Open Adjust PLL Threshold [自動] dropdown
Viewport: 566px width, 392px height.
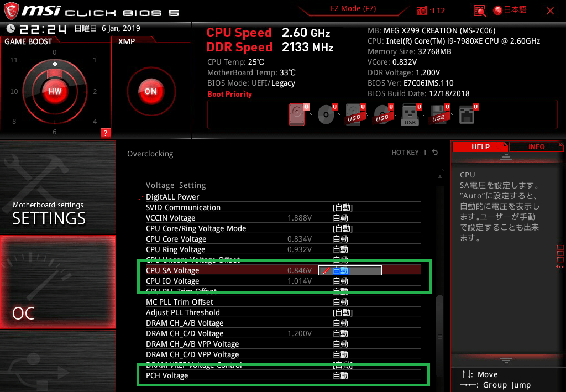point(343,312)
